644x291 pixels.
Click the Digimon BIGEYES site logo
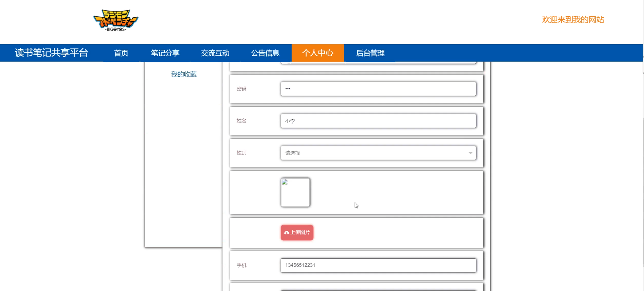click(x=116, y=20)
